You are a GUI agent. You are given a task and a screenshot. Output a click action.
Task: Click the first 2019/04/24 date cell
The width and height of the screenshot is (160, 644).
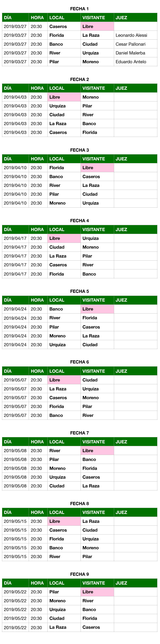click(15, 309)
